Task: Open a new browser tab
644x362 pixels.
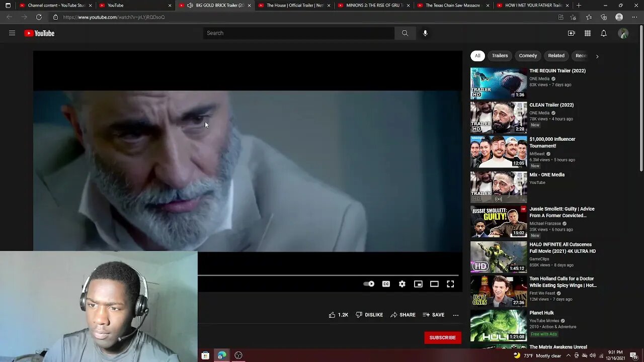Action: [x=579, y=6]
